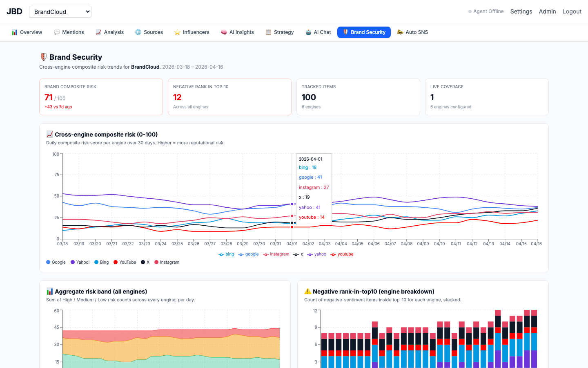588x368 pixels.
Task: Click 'youtube : 14' in the tooltip
Action: pos(312,218)
